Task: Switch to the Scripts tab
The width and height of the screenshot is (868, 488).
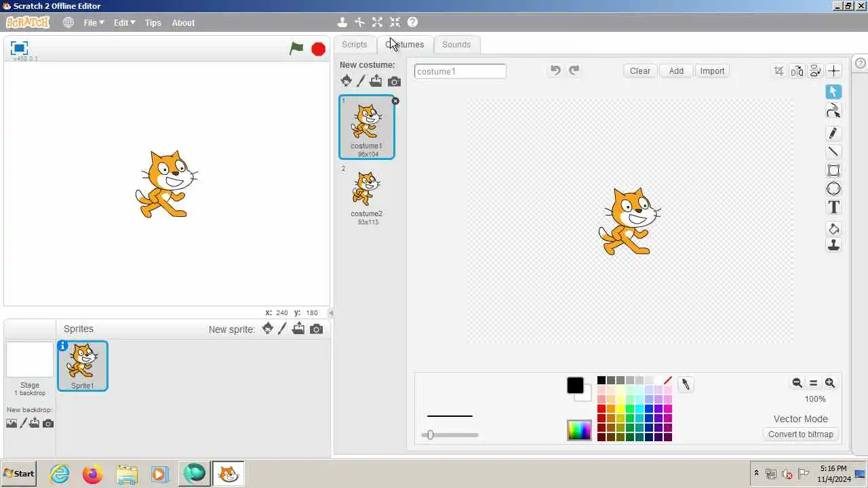Action: (354, 45)
